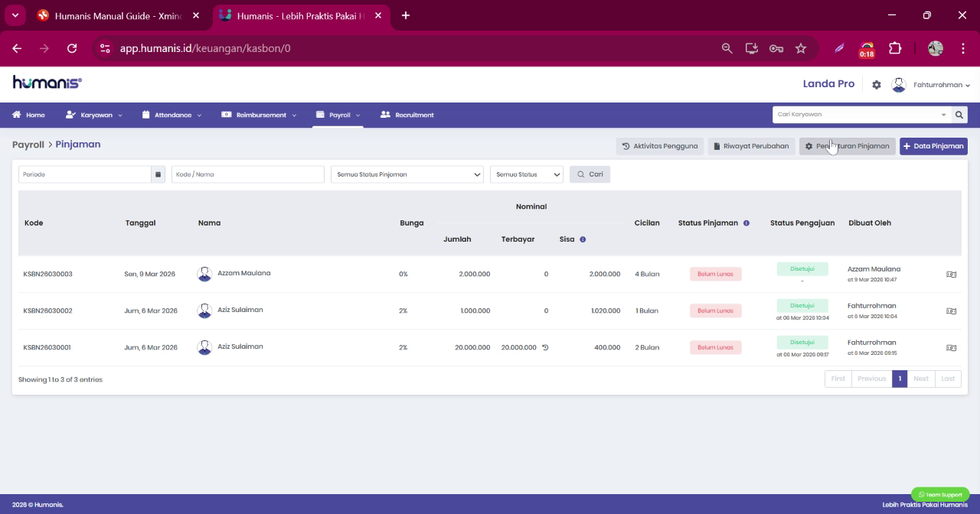Add new Data Pinjaman
Image resolution: width=980 pixels, height=514 pixels.
click(x=933, y=146)
